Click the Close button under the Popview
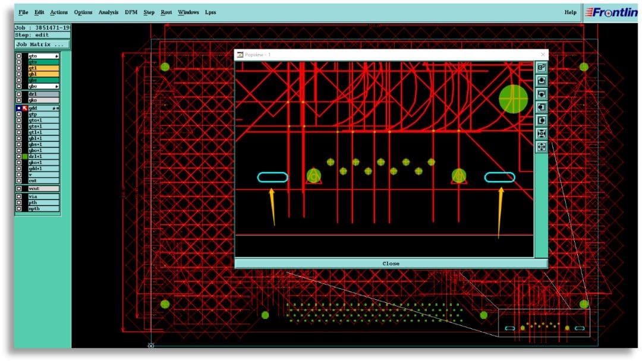 coord(391,264)
